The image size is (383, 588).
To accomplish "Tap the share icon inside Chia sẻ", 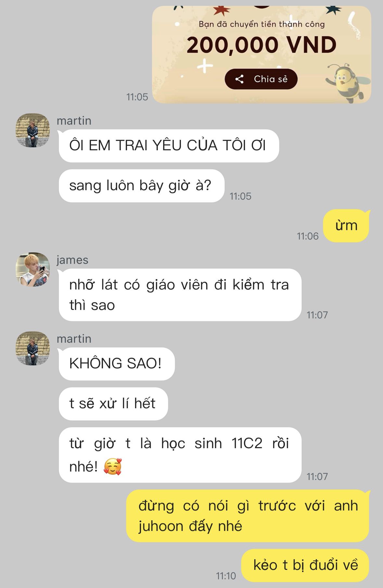I will coord(239,79).
